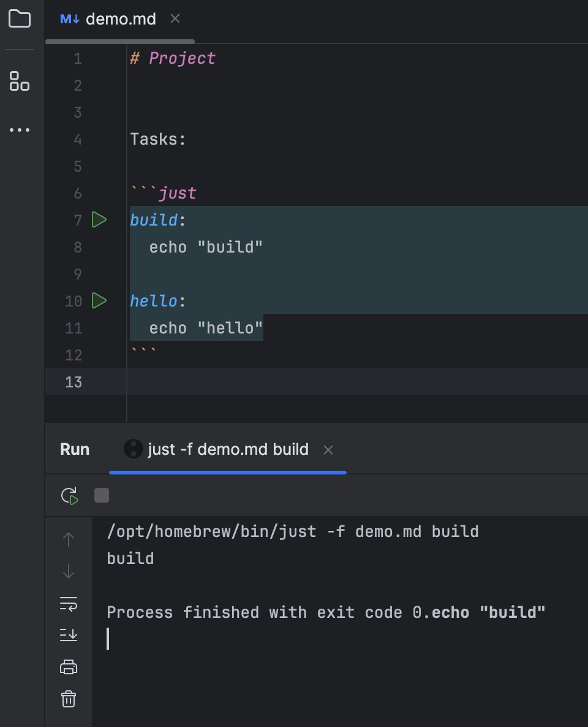The height and width of the screenshot is (727, 588).
Task: Open the Structure tool window icon
Action: coord(20,81)
